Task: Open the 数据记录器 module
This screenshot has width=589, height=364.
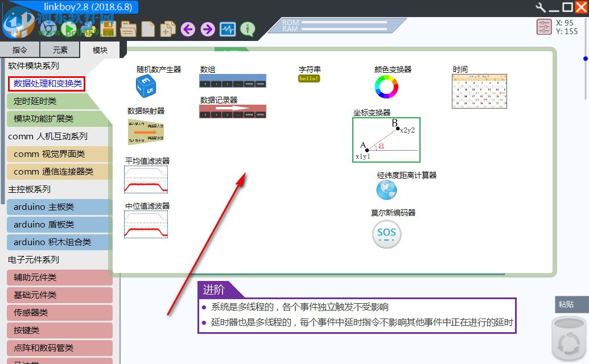Action: point(232,111)
